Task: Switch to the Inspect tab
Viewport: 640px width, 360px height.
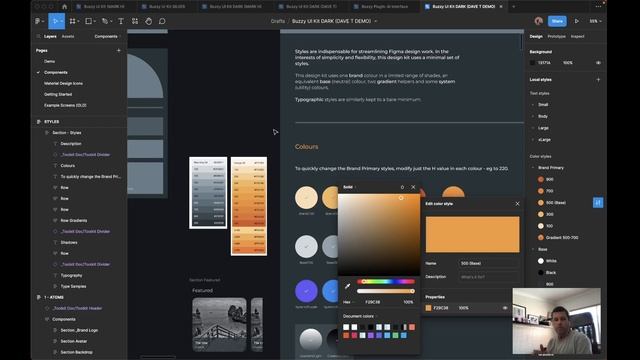Action: click(577, 36)
